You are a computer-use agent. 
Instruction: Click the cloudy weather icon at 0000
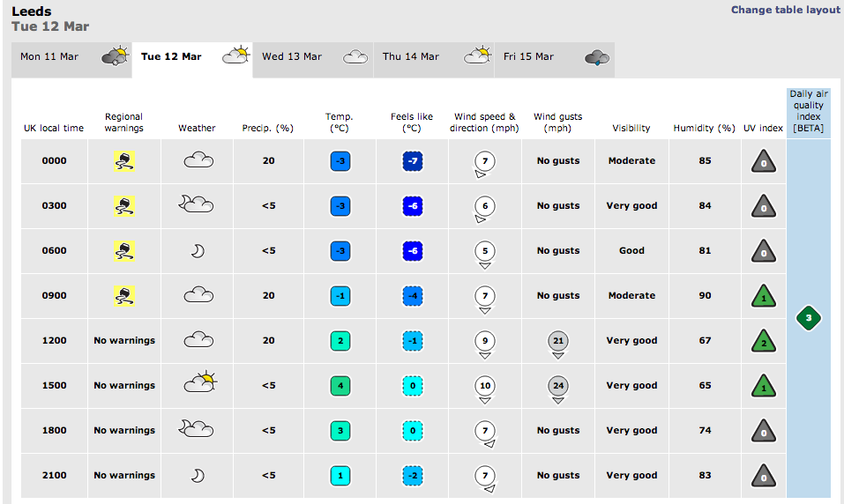(198, 160)
